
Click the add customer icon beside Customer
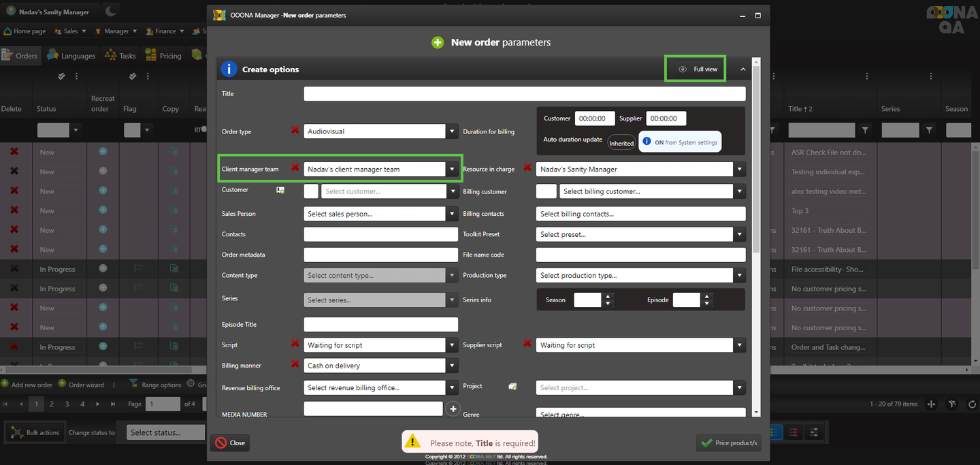point(280,190)
